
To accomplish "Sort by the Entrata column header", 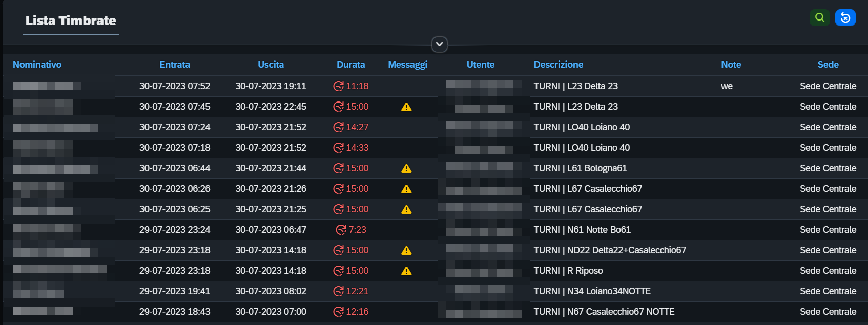I will 175,65.
